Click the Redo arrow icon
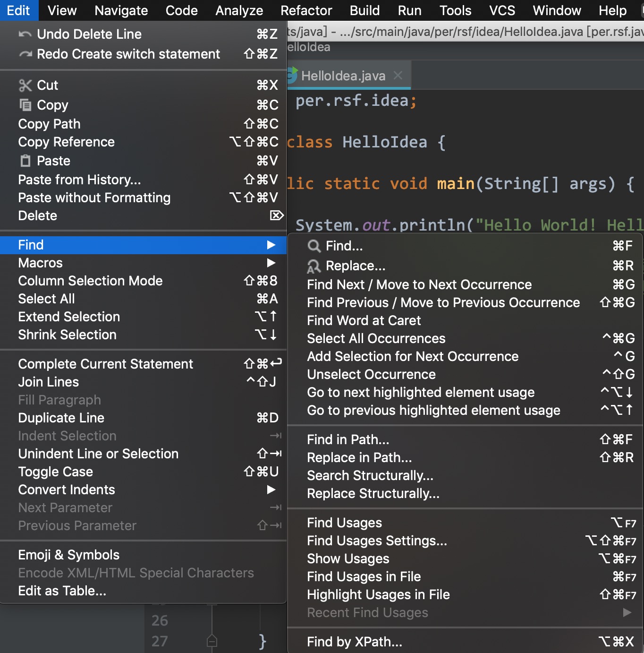The image size is (644, 653). tap(25, 54)
